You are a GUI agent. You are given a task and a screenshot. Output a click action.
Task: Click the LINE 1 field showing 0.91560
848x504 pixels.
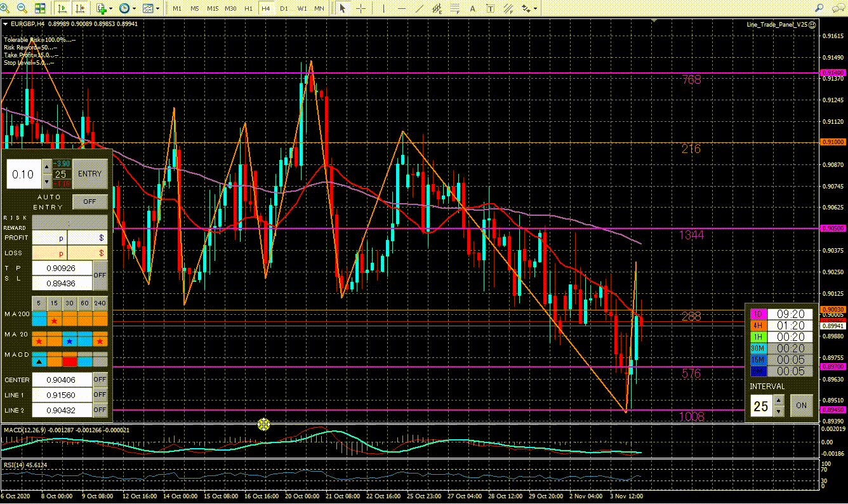[x=62, y=395]
